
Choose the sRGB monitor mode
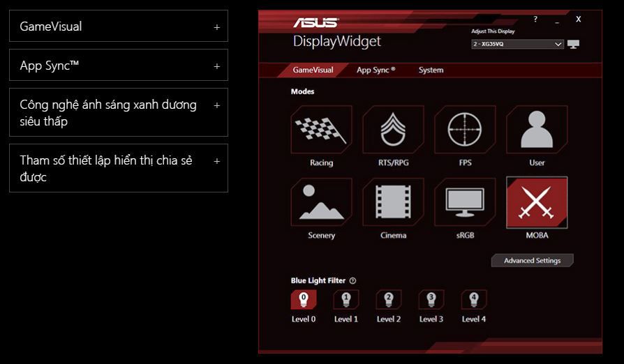click(x=465, y=202)
